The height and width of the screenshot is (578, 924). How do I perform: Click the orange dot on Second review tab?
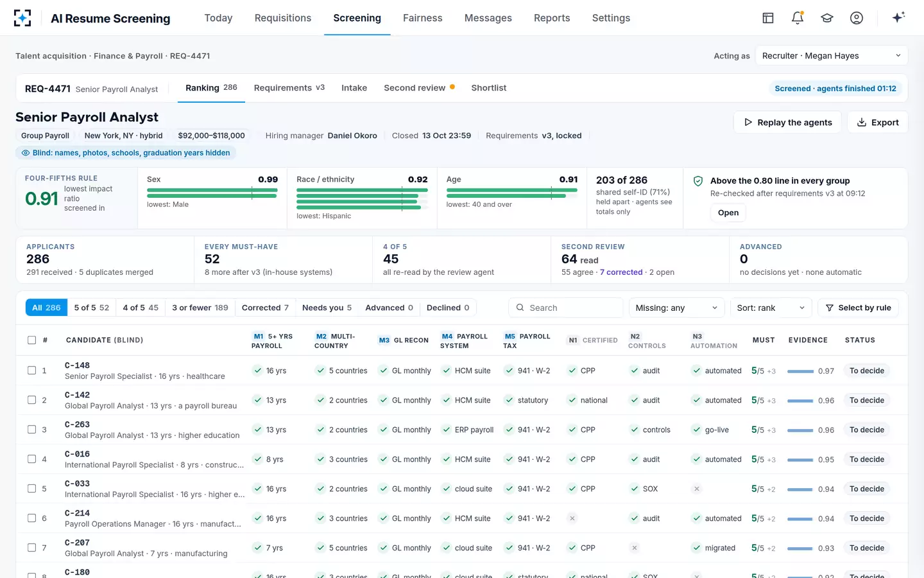pos(452,87)
